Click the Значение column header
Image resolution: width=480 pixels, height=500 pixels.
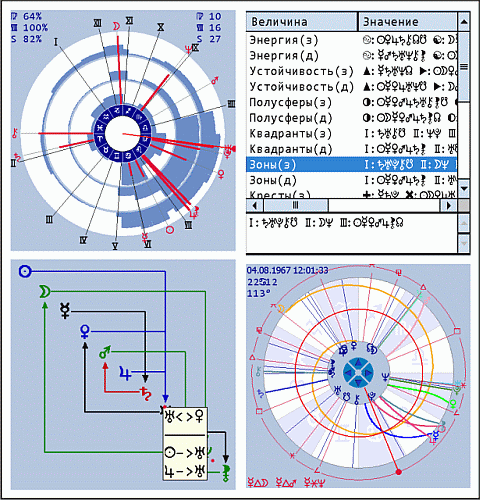tap(407, 22)
